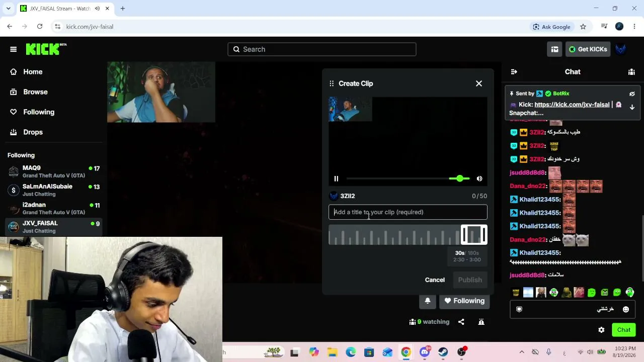
Task: Cancel the clip creation
Action: [435, 280]
